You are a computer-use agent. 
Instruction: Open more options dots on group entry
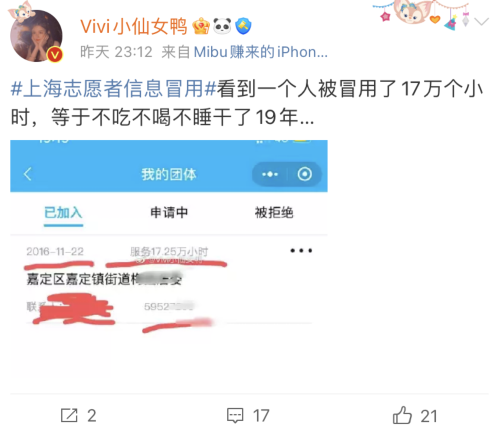(301, 250)
